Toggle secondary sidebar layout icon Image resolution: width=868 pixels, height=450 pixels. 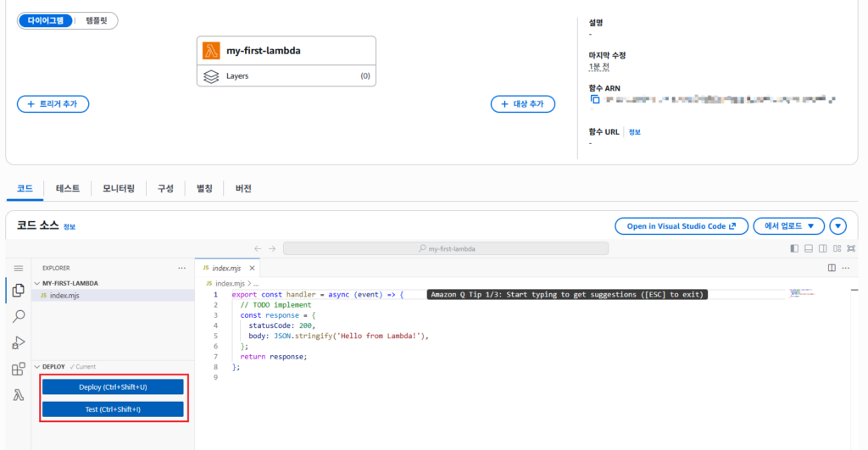click(x=823, y=248)
